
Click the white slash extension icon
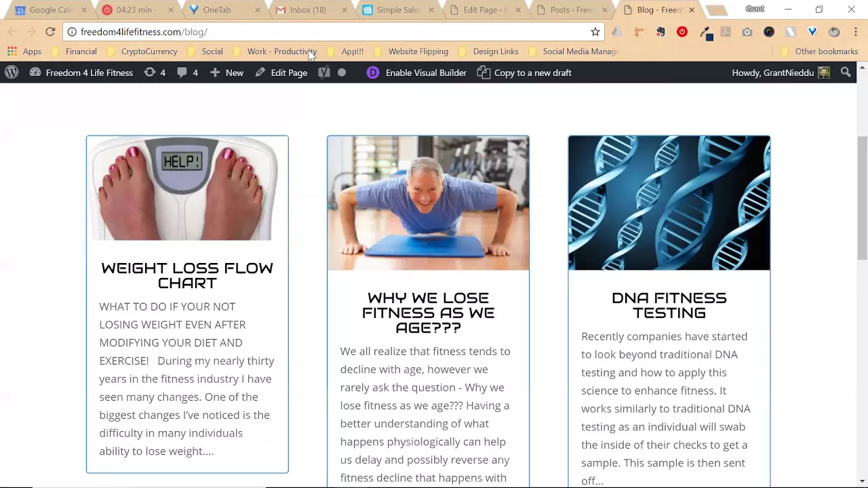791,32
